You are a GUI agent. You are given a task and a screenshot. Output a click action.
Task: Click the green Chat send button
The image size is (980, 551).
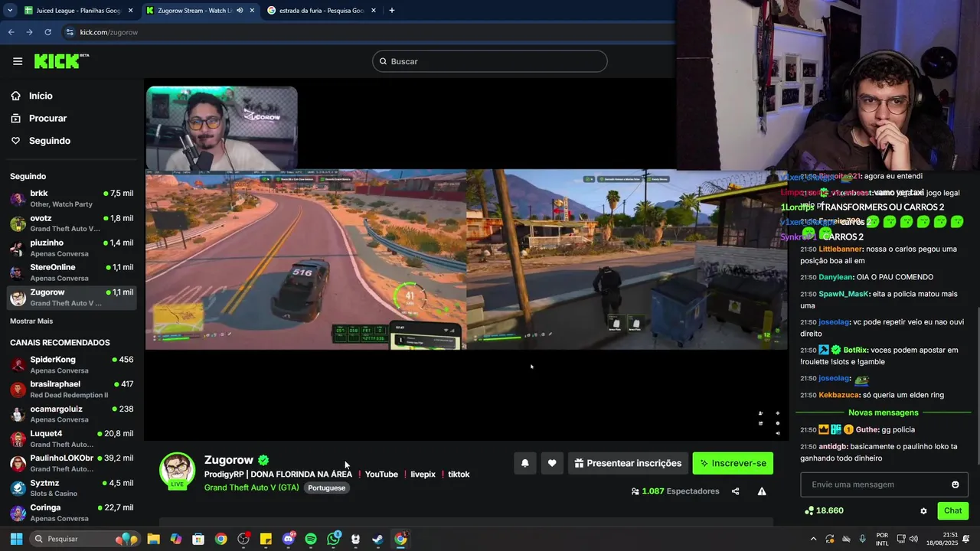point(952,510)
